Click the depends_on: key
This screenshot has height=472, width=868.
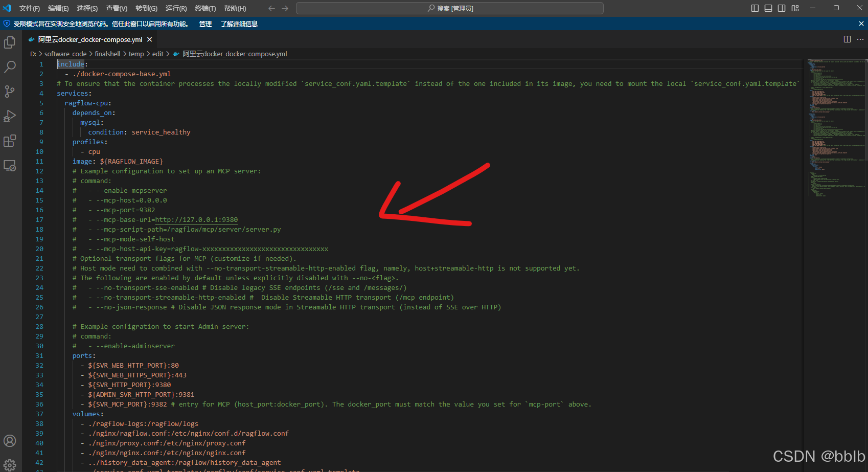point(94,113)
